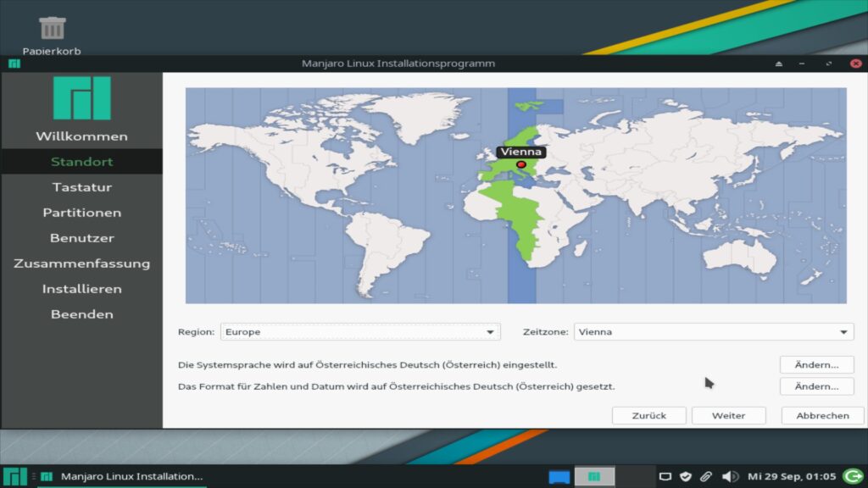
Task: Click Australia on the timezone map
Action: point(739,256)
